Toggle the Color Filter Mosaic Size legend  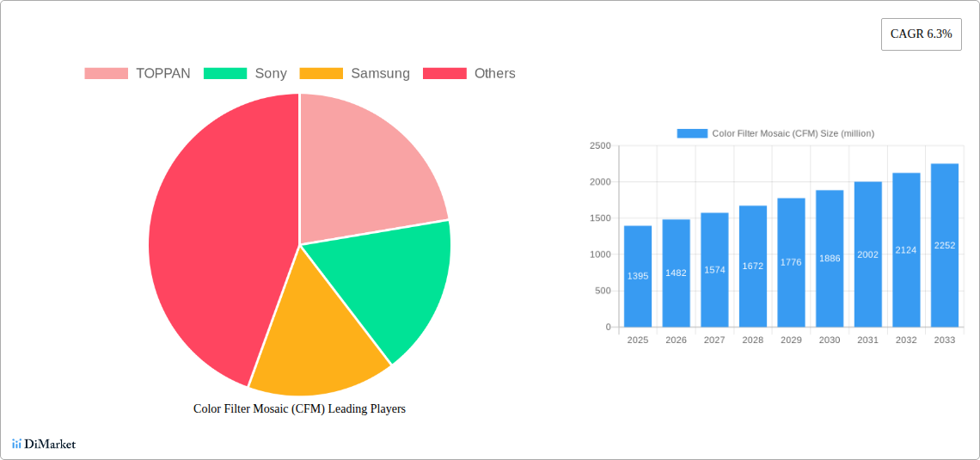775,133
